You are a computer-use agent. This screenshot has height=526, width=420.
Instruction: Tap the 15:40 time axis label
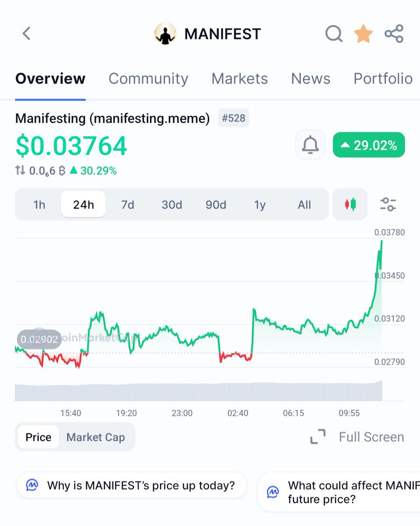71,413
